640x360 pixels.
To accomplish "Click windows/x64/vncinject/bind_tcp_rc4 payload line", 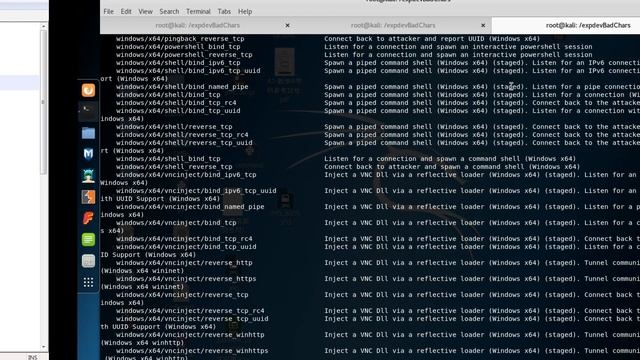I will pos(184,239).
